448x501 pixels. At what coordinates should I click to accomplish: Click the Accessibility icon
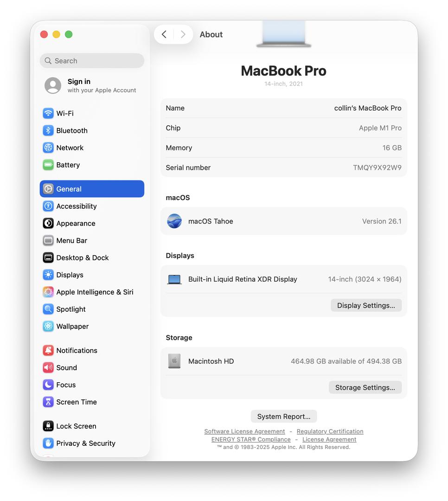(x=48, y=206)
